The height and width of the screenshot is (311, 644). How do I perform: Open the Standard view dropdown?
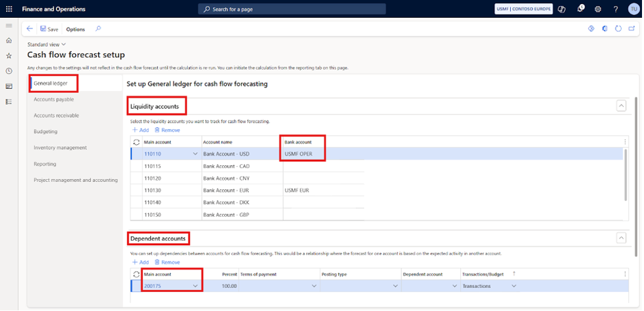(47, 44)
